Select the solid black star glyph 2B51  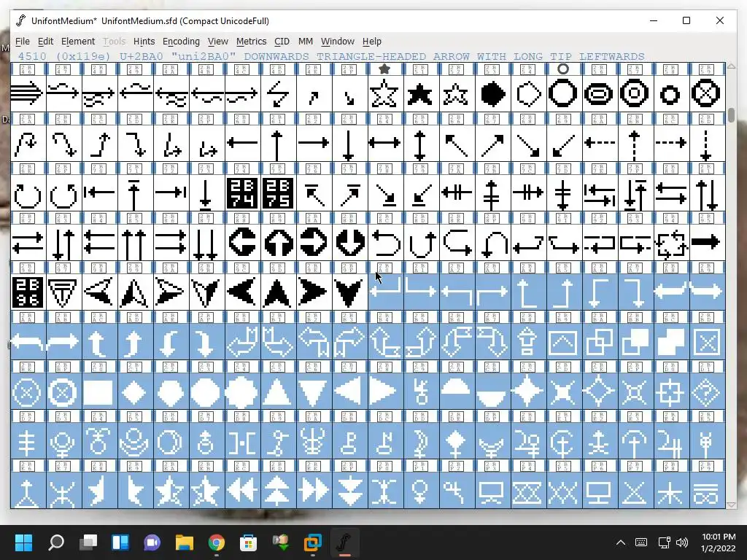coord(421,93)
